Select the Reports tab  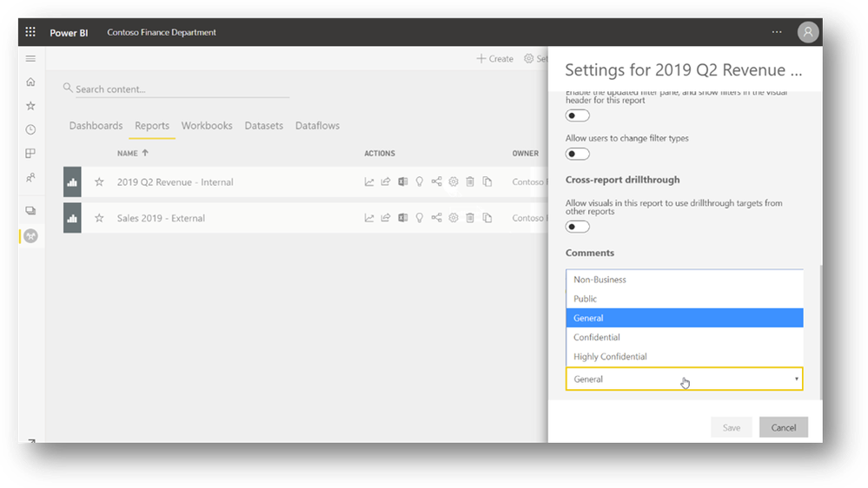coord(152,126)
